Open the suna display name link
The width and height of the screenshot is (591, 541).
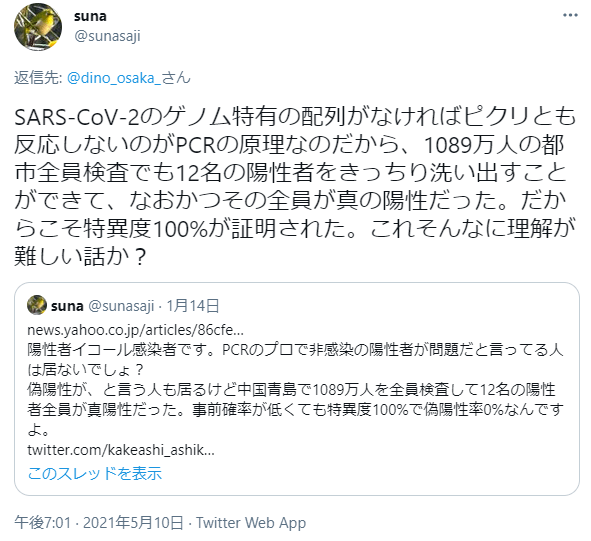coord(90,16)
